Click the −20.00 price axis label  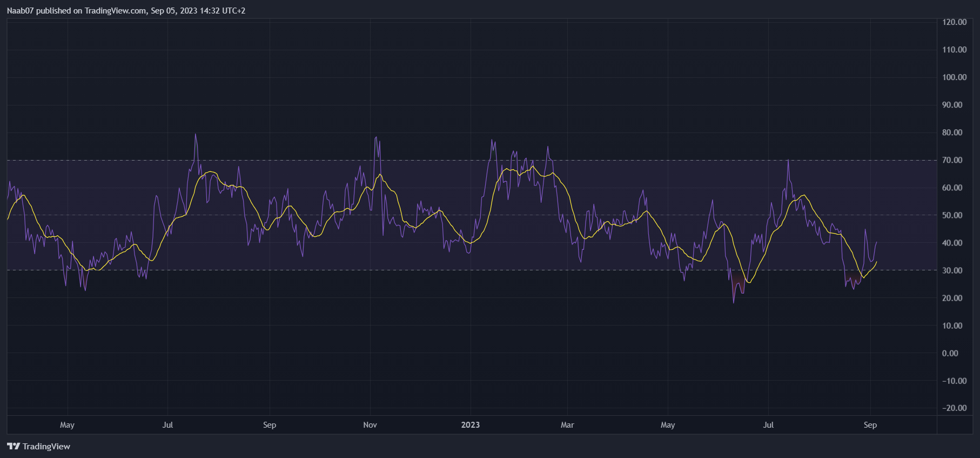pyautogui.click(x=955, y=408)
